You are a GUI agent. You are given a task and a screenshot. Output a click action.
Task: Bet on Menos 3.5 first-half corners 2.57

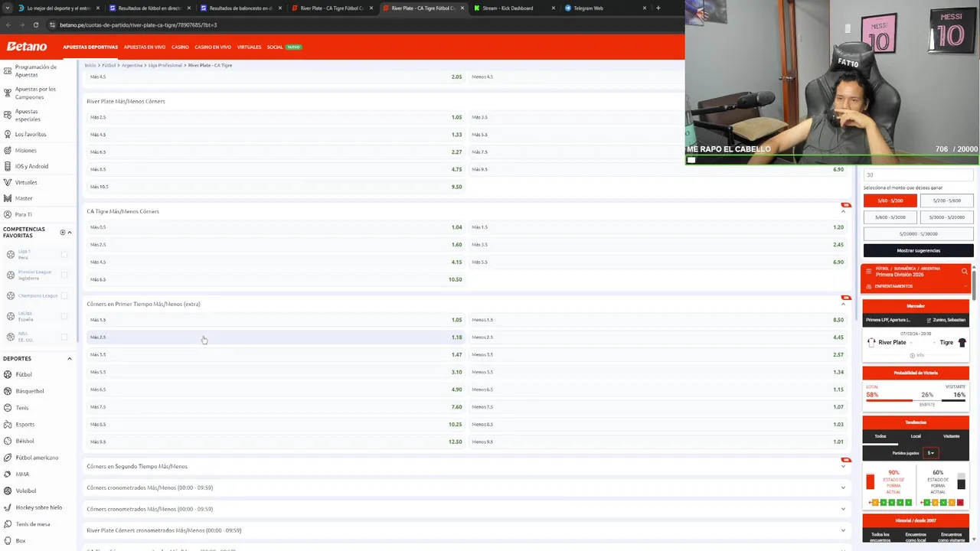click(658, 354)
